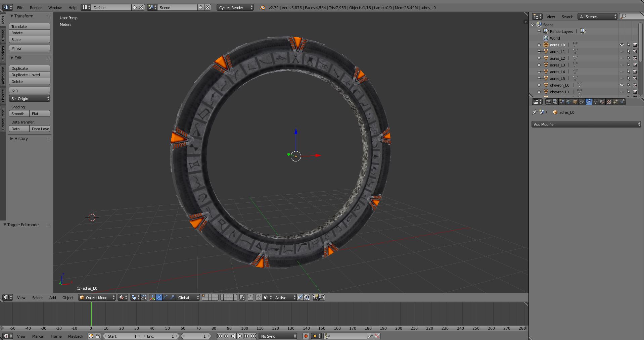This screenshot has width=644, height=340.
Task: Click Translate manipulator arrow icon in 3D header
Action: (x=159, y=297)
